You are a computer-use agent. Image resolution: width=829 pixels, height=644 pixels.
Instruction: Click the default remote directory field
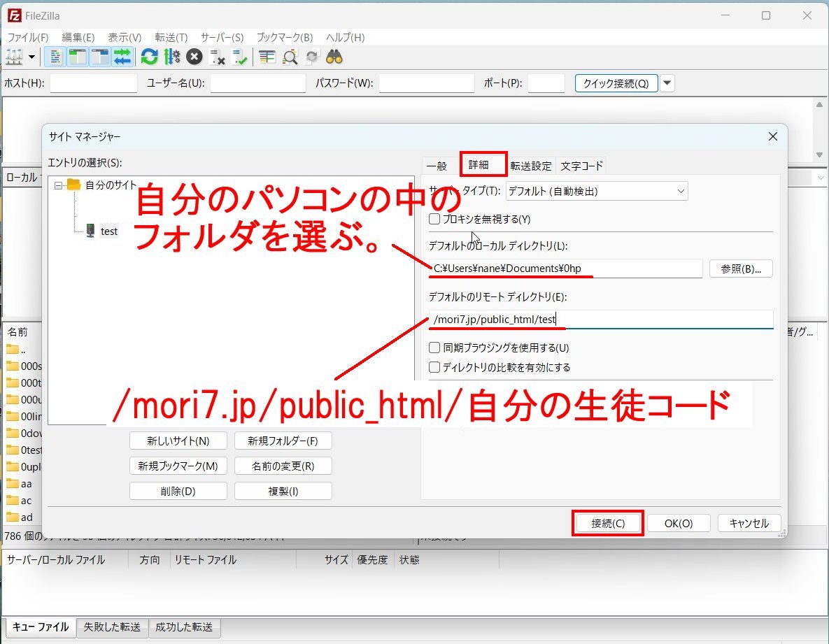pos(601,319)
